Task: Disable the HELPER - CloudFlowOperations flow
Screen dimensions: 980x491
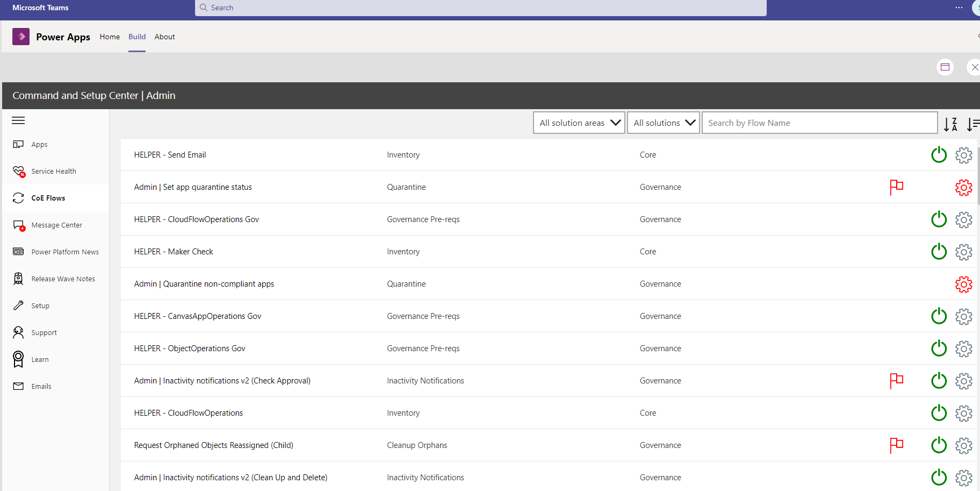Action: (x=939, y=413)
